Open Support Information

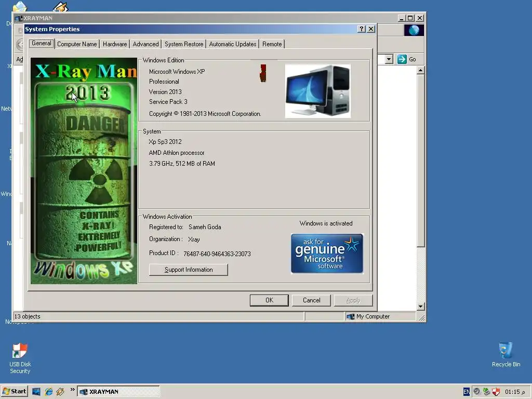point(188,270)
